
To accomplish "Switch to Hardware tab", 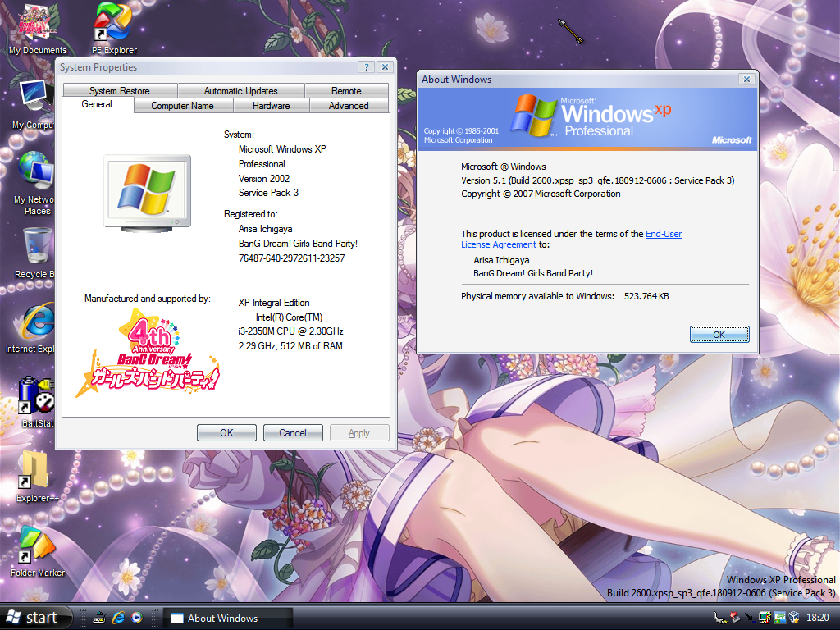I will pyautogui.click(x=271, y=106).
